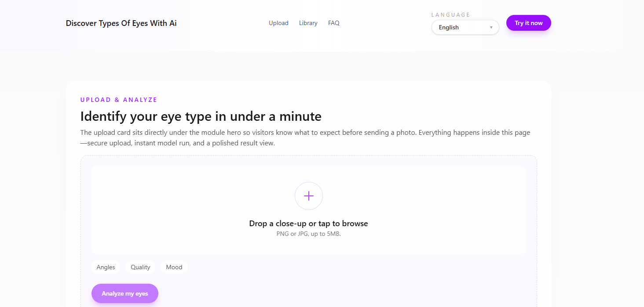Click the Identify your eye type heading

point(201,116)
